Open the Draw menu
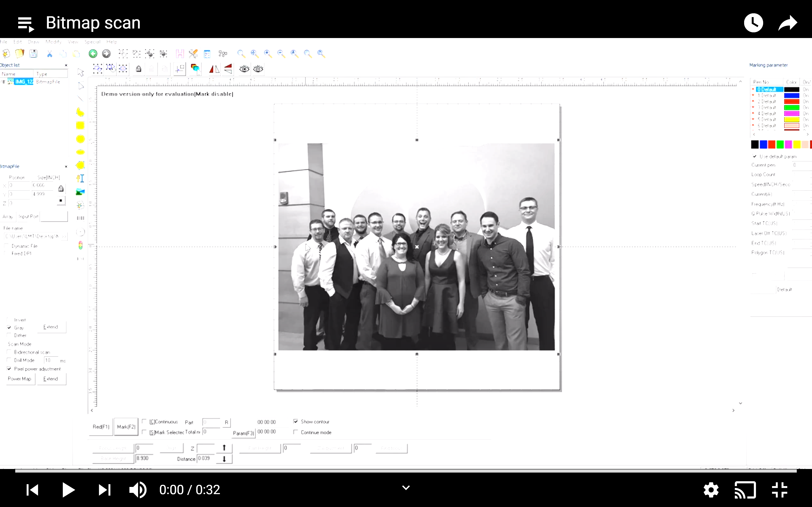Screen dimensions: 812x507 coord(33,42)
